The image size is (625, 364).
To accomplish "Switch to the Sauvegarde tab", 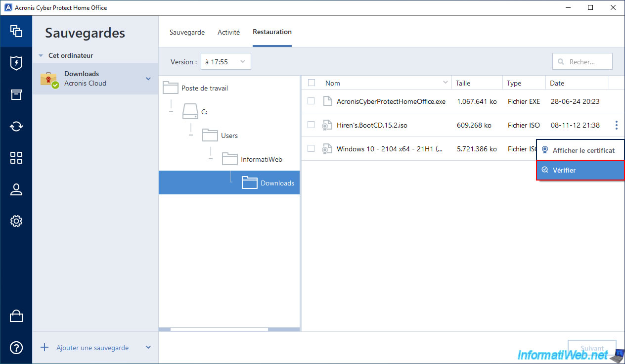I will click(x=187, y=32).
